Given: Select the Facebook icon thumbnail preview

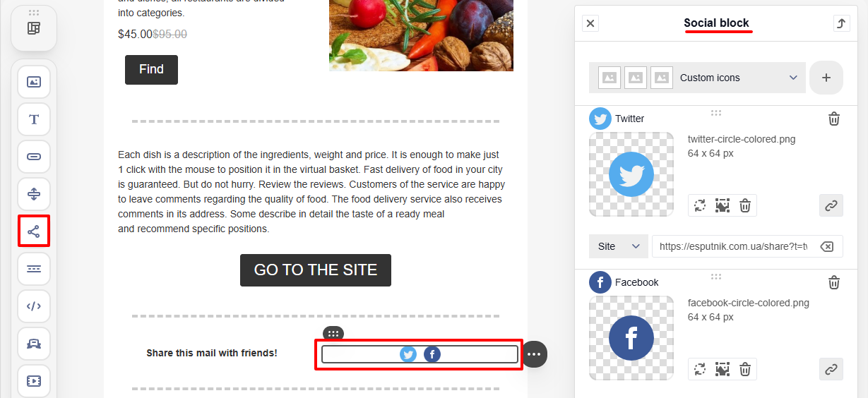Looking at the screenshot, I should coord(631,338).
